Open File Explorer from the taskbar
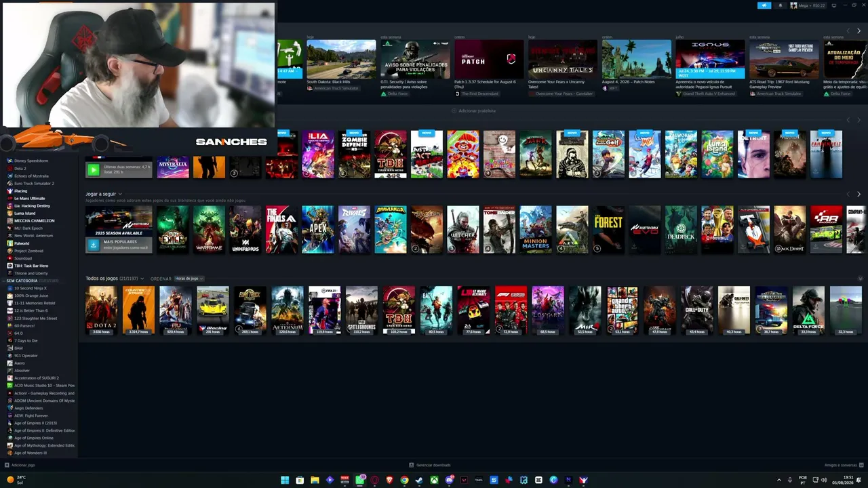 315,480
